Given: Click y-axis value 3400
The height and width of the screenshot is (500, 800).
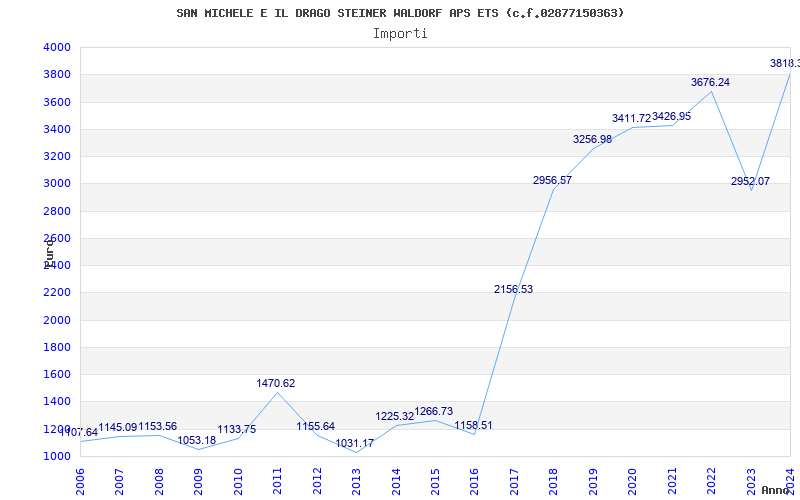Looking at the screenshot, I should (56, 129).
